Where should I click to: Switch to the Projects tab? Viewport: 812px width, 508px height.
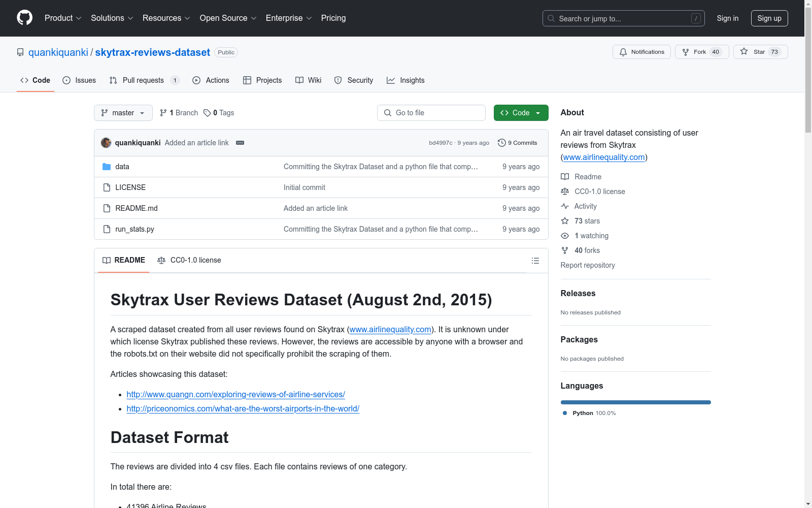coord(262,80)
